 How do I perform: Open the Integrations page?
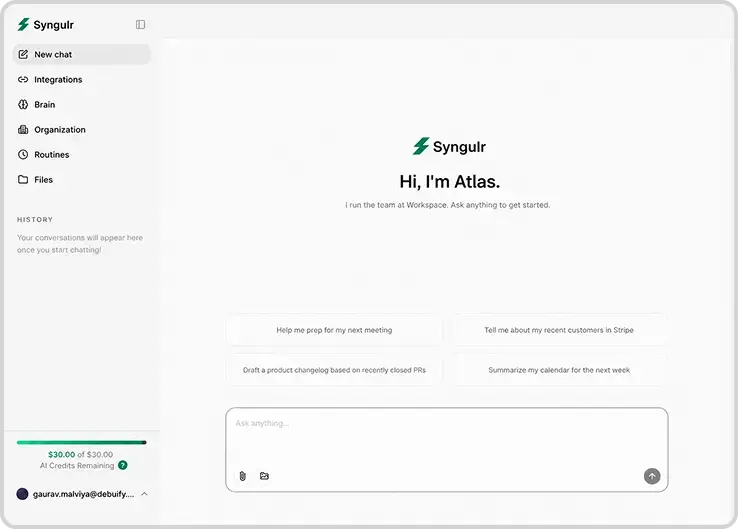coord(81,80)
